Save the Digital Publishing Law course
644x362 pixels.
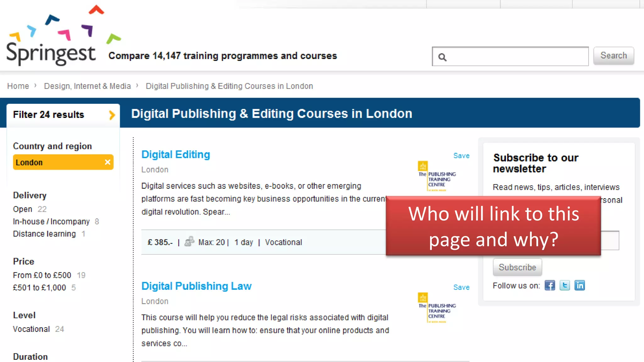(x=461, y=288)
